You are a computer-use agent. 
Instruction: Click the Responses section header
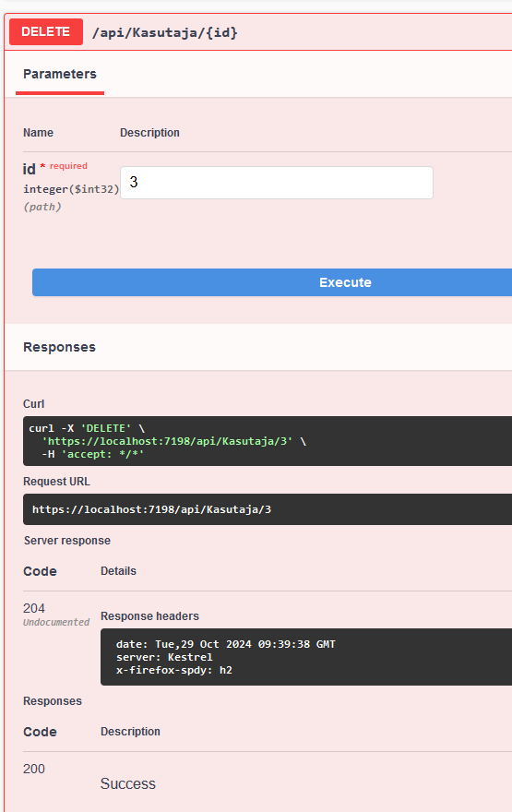(60, 347)
